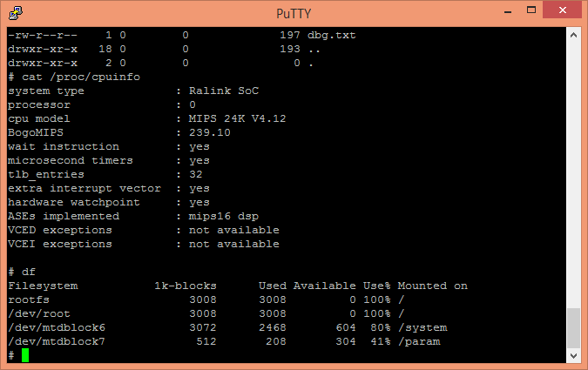Image resolution: width=588 pixels, height=370 pixels.
Task: Click the scrollbar up arrow
Action: [573, 35]
